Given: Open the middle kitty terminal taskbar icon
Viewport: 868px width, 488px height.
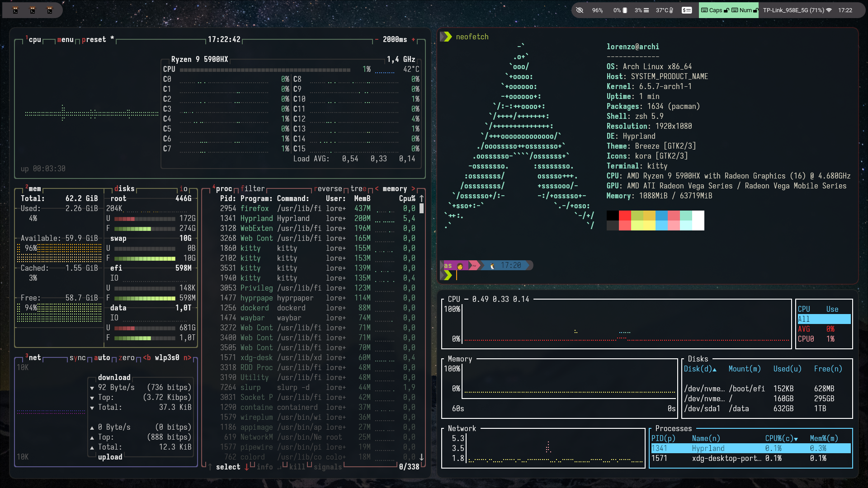Looking at the screenshot, I should coord(33,10).
